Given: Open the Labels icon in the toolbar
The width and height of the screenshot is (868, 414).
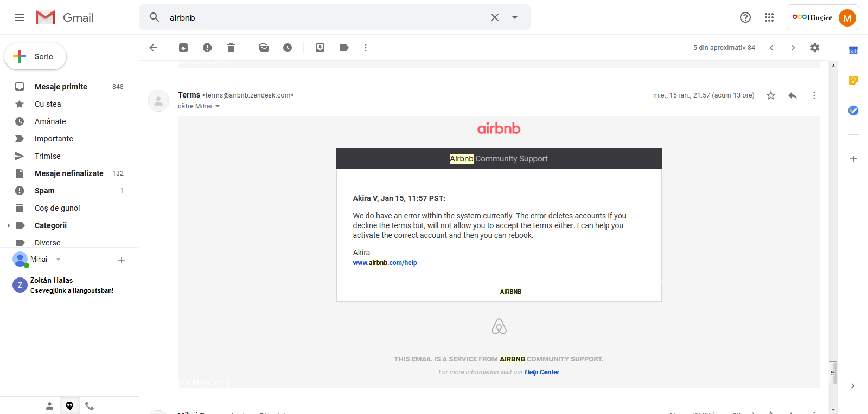Looking at the screenshot, I should [344, 48].
